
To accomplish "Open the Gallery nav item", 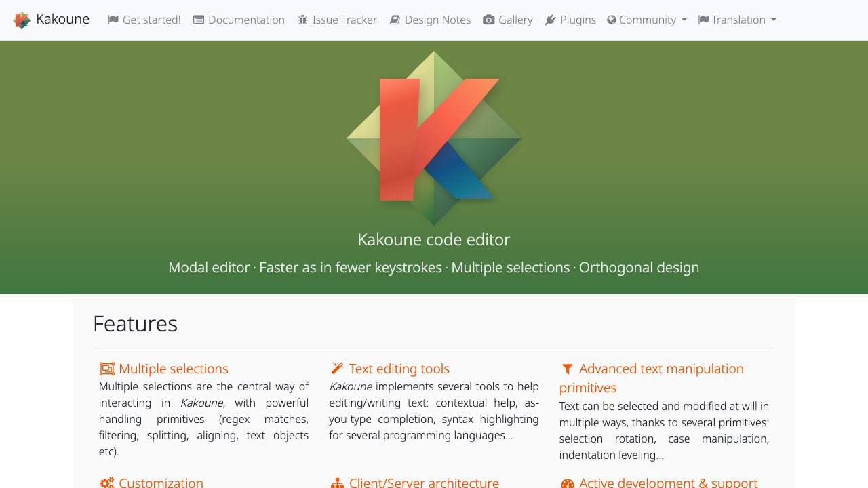I will pyautogui.click(x=508, y=20).
